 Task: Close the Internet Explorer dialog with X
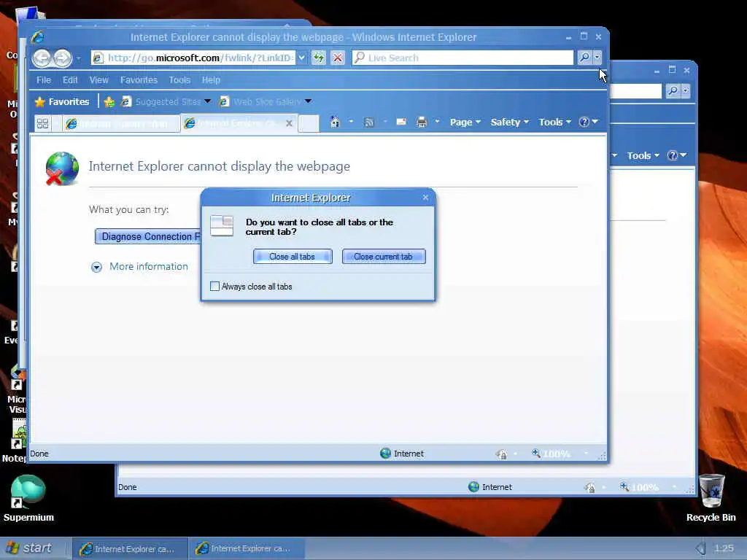coord(425,197)
